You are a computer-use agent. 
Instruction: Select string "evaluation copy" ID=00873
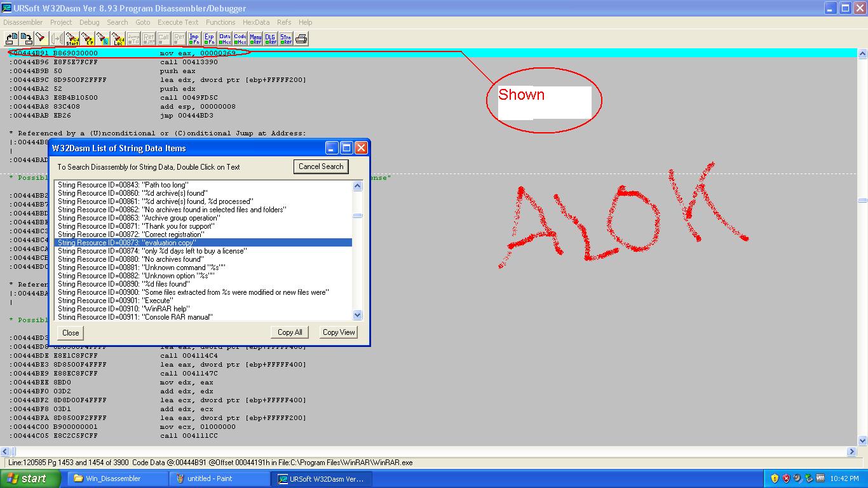click(x=203, y=243)
